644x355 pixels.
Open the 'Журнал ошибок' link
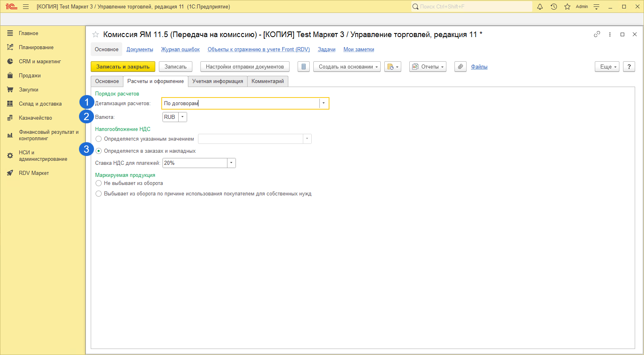pos(181,50)
